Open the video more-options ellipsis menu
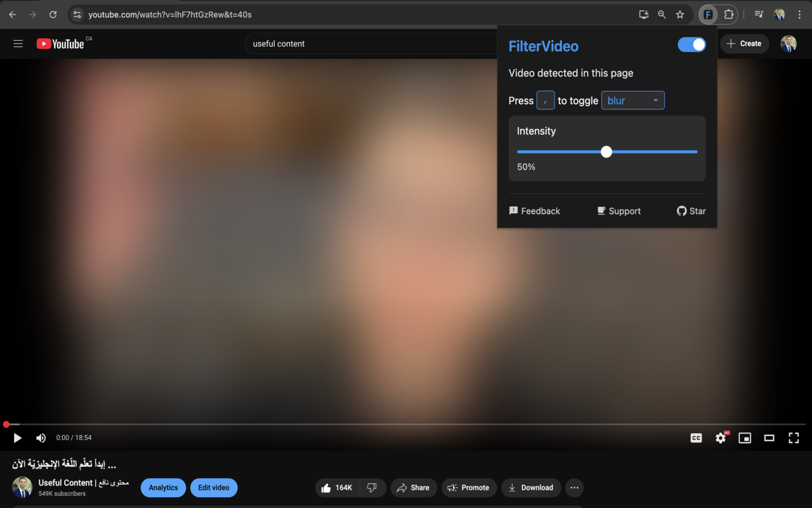The image size is (812, 508). click(x=574, y=488)
